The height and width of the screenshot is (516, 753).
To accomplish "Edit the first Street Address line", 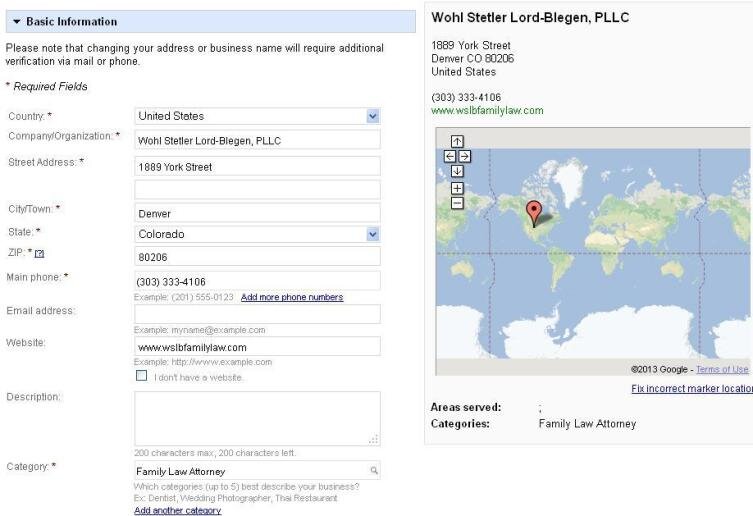I will (x=257, y=166).
